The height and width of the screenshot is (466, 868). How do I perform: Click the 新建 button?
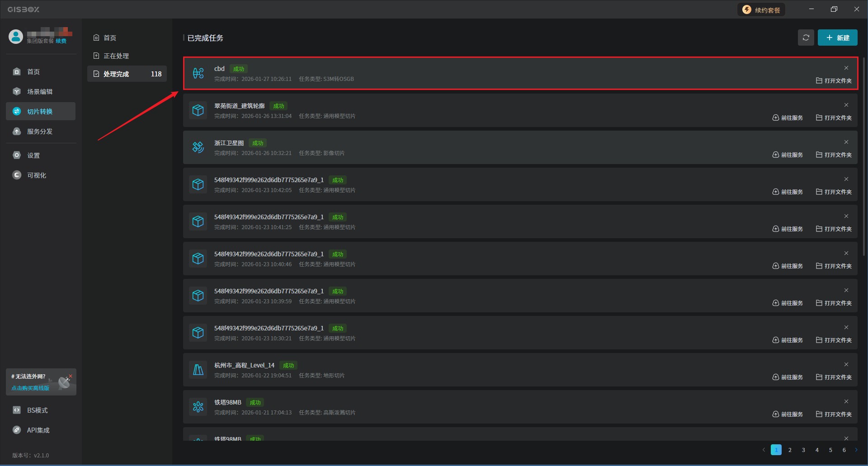(x=837, y=38)
